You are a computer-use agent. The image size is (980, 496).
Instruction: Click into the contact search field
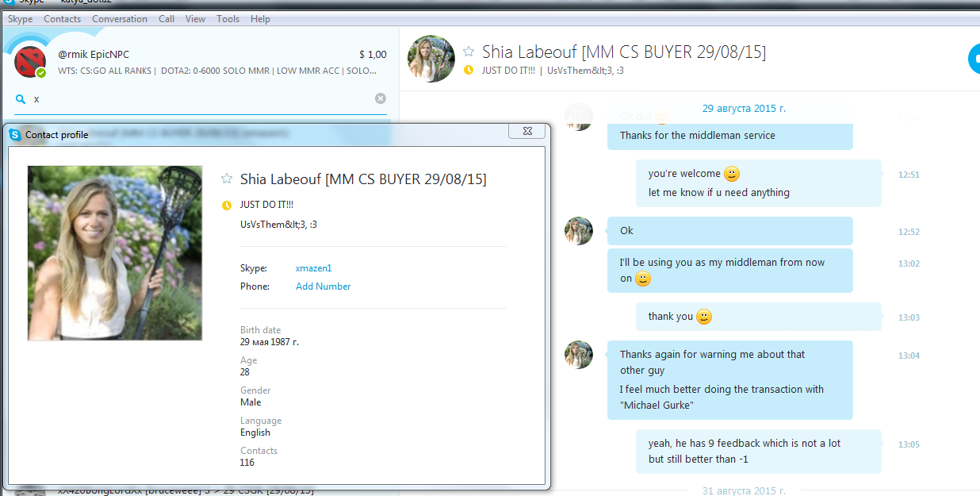(x=201, y=99)
